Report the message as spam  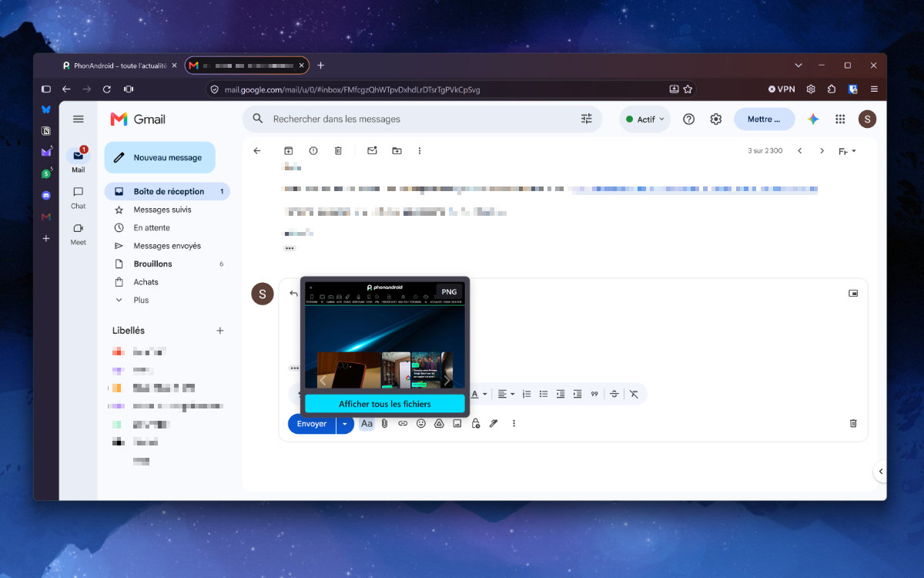313,151
